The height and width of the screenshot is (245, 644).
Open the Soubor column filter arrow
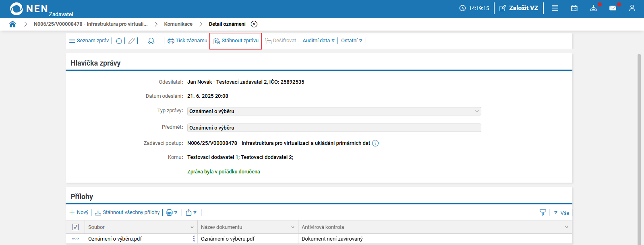[x=192, y=227]
